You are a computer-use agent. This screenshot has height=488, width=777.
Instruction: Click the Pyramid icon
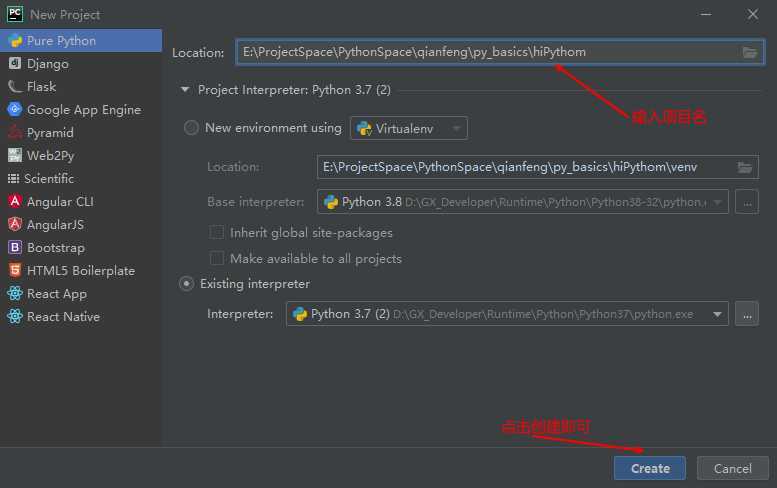pyautogui.click(x=15, y=132)
